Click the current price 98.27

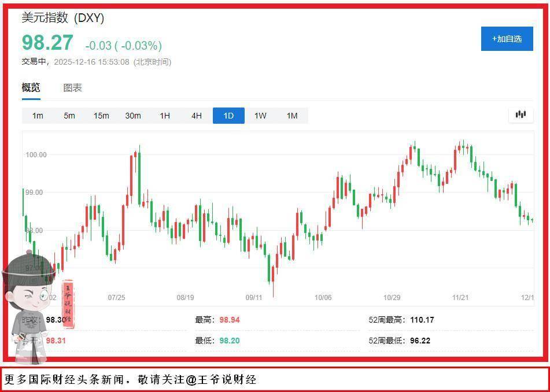point(47,43)
